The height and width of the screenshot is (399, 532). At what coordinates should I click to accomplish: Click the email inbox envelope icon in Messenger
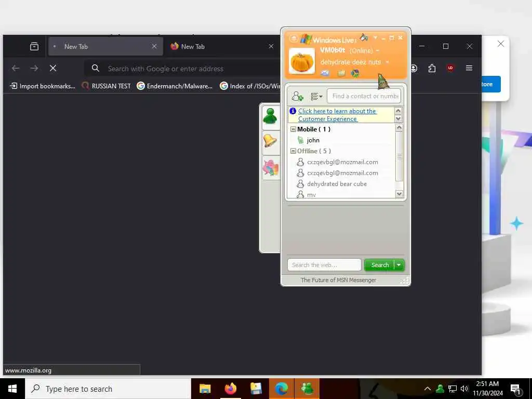pos(325,73)
